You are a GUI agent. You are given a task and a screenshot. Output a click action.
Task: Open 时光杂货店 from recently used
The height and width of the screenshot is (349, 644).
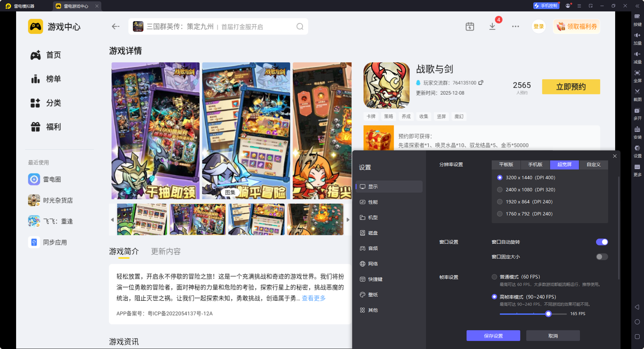point(50,200)
